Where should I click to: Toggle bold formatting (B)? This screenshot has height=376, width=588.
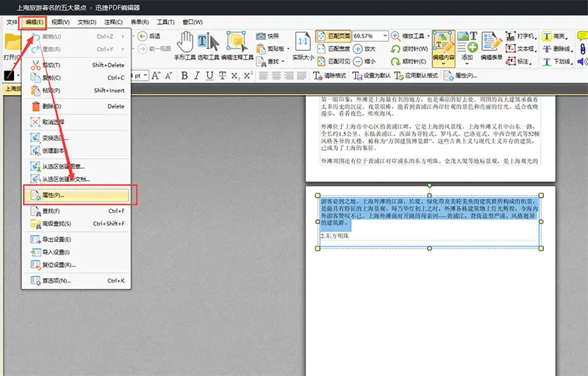pyautogui.click(x=184, y=76)
